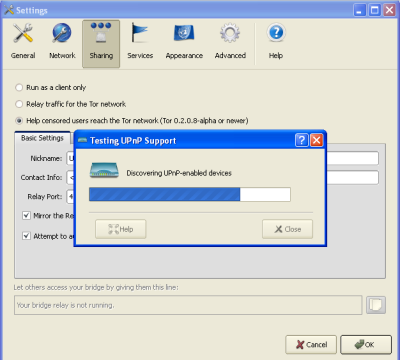Viewport: 400px width, 360px height.
Task: Open the General settings page
Action: [x=23, y=42]
